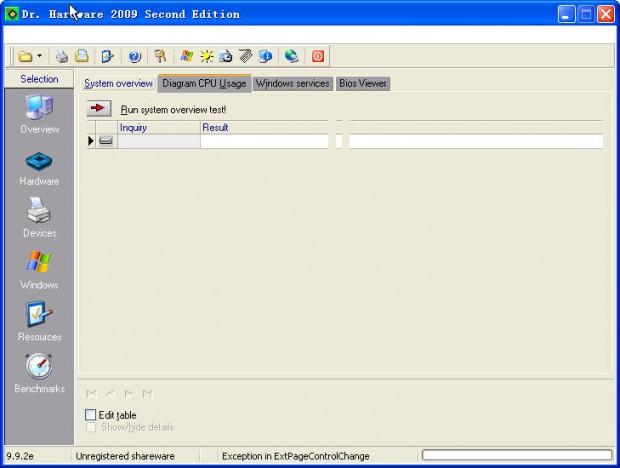620x468 pixels.
Task: Select Overview in the sidebar
Action: click(x=40, y=115)
